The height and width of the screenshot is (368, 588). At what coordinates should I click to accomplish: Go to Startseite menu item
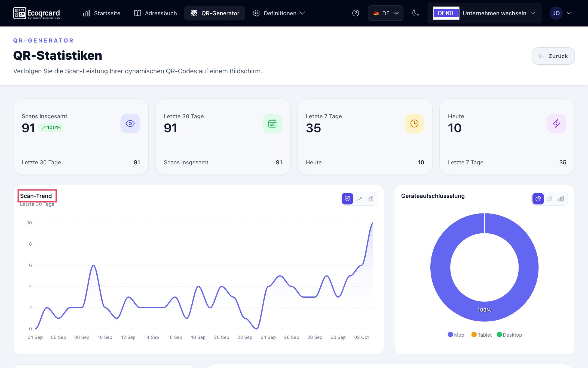pos(102,13)
